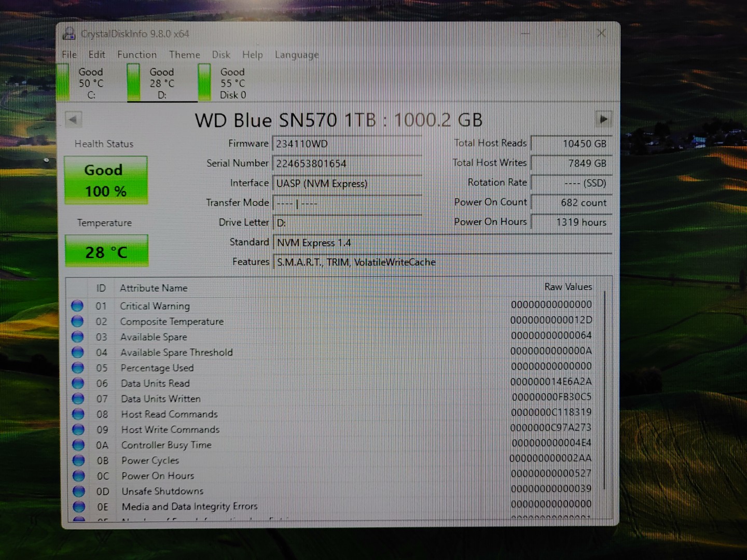
Task: Click the Serial Number field
Action: 347,163
